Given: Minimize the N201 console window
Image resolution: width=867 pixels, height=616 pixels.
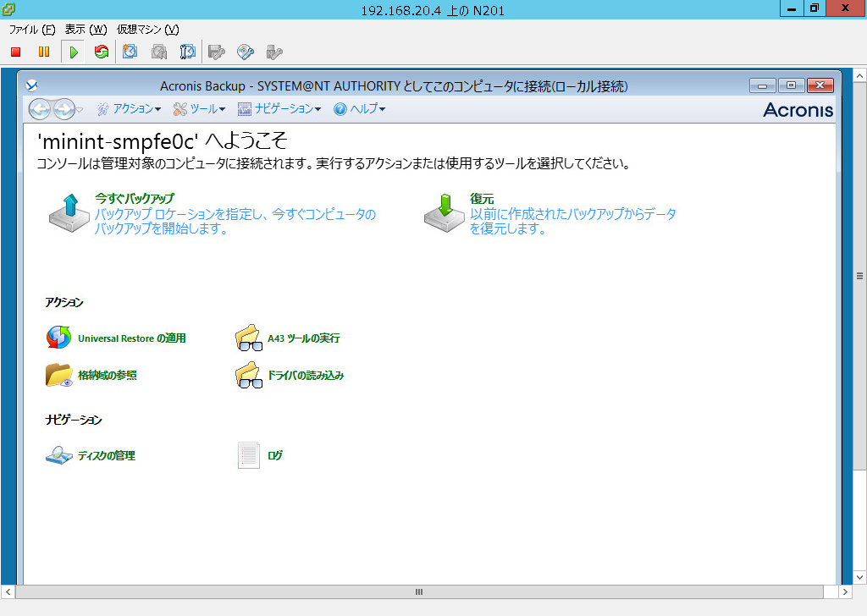Looking at the screenshot, I should [x=792, y=8].
